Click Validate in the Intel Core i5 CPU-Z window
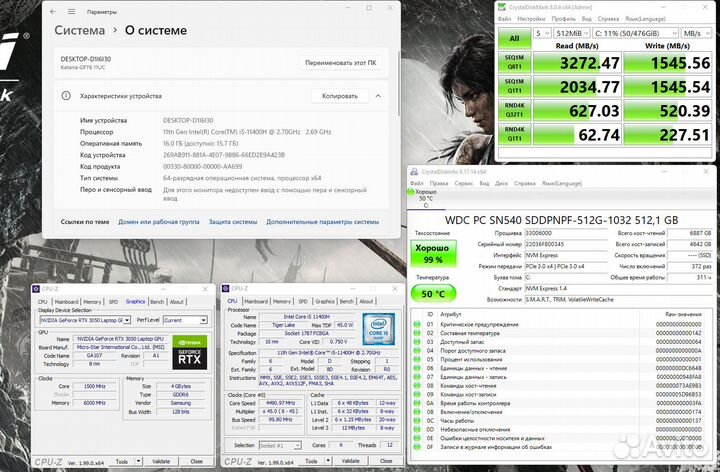 [350, 461]
